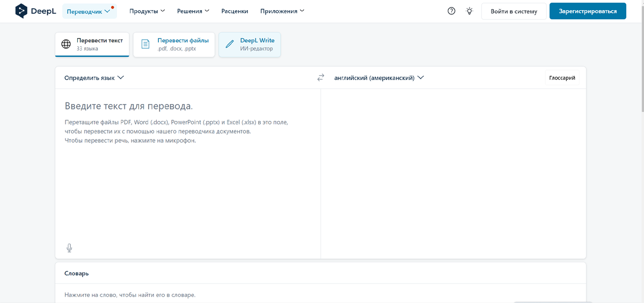Click the translation output area
Viewport: 644px width, 303px height.
click(x=453, y=173)
